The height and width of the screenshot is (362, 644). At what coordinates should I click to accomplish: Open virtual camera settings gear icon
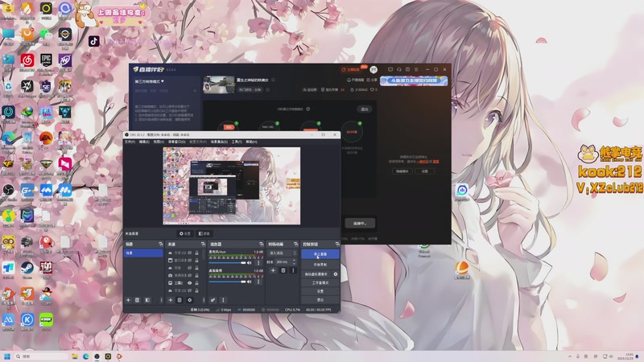(x=336, y=274)
